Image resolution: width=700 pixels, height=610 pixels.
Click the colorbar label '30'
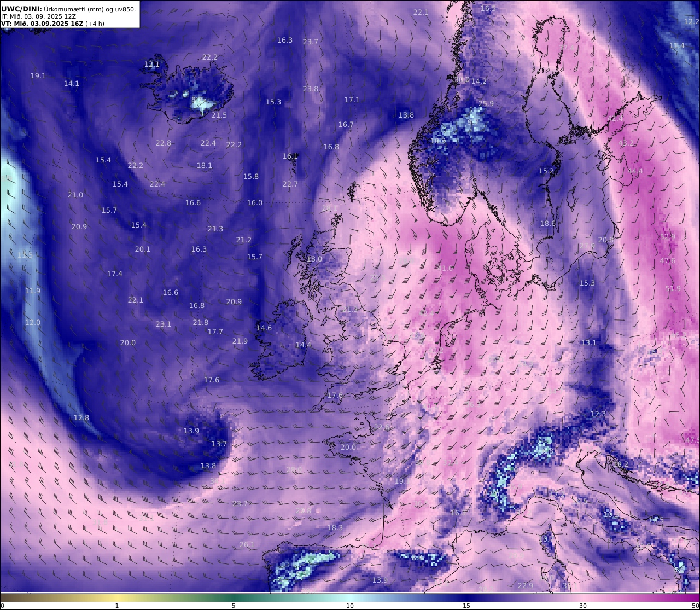[583, 606]
